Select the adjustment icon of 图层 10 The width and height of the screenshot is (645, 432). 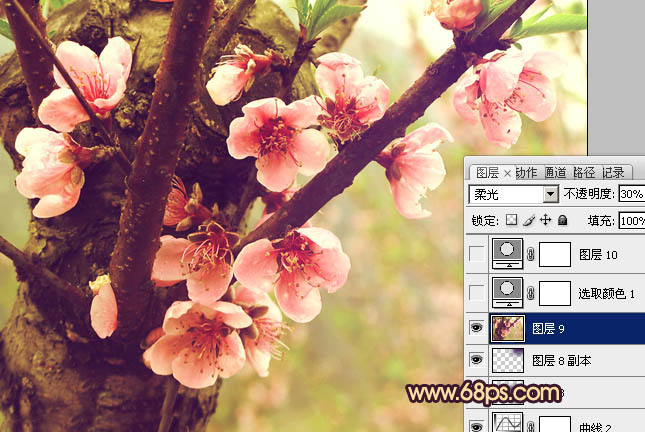508,255
